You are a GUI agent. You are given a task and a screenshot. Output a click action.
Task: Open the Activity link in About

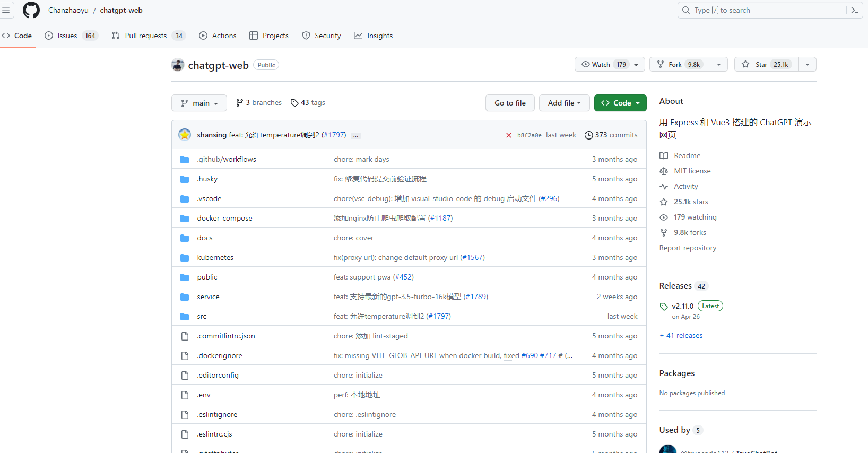(x=685, y=186)
